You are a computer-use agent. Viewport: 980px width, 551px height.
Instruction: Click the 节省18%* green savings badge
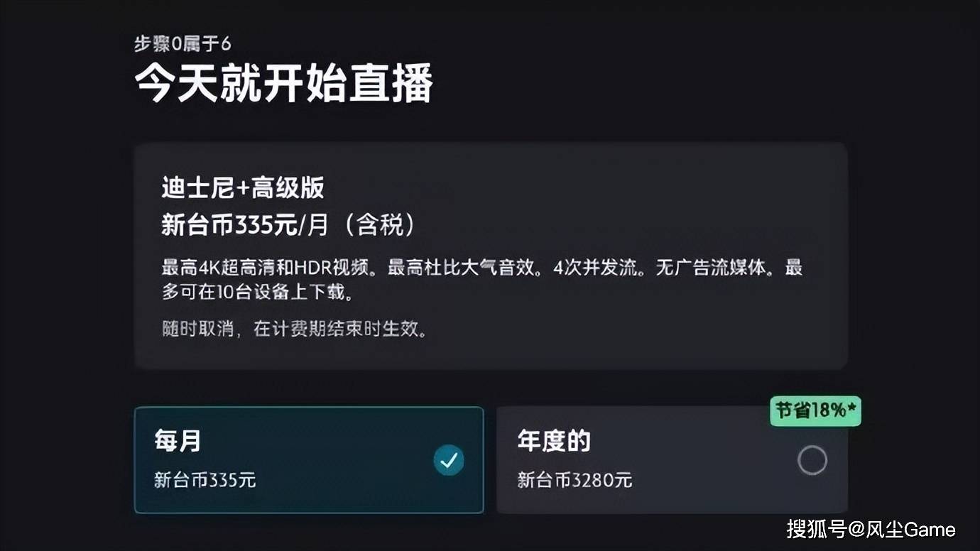[815, 410]
